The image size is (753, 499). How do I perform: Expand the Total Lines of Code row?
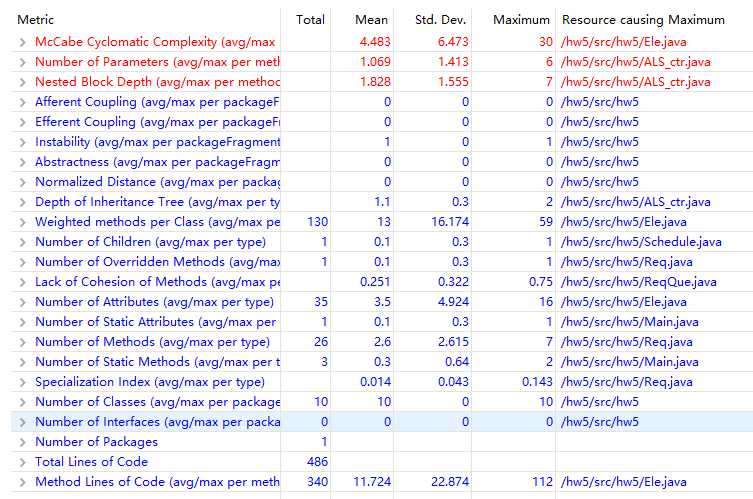point(23,462)
